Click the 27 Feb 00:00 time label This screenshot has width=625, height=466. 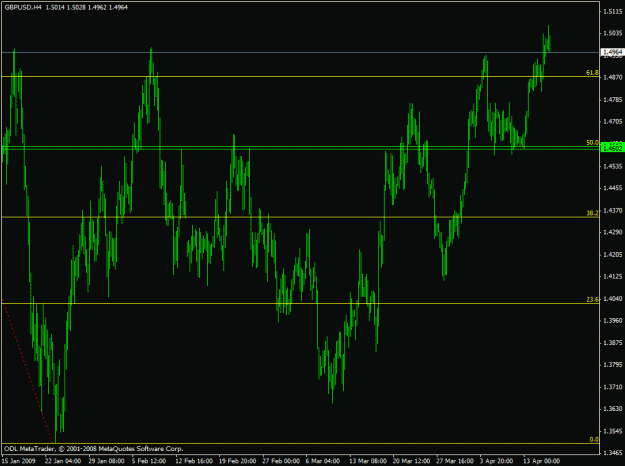coord(281,461)
